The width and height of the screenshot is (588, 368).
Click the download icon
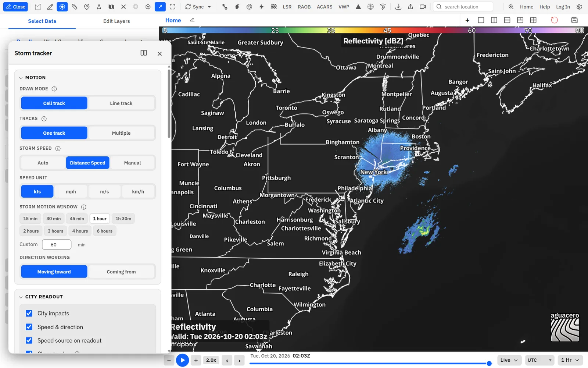[x=398, y=7]
